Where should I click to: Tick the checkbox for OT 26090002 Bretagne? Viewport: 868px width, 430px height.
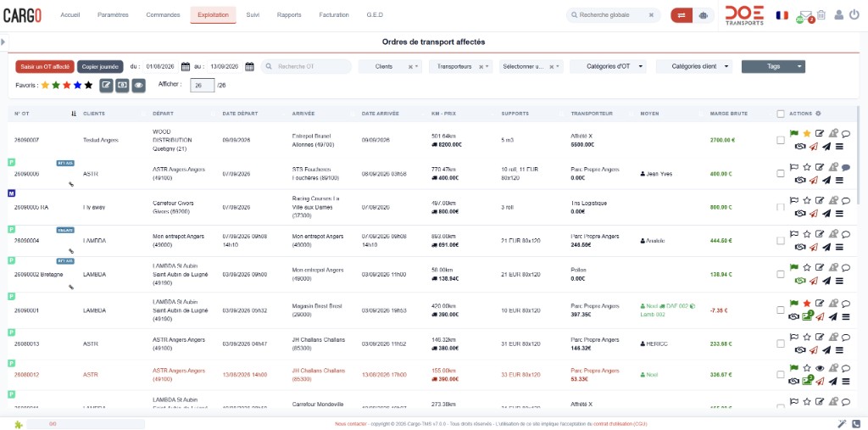click(781, 274)
